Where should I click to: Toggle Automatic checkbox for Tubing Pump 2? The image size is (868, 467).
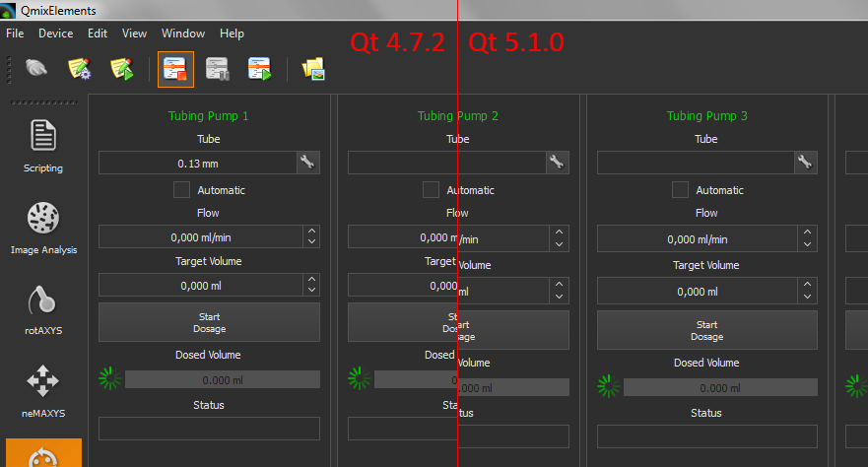pos(431,189)
